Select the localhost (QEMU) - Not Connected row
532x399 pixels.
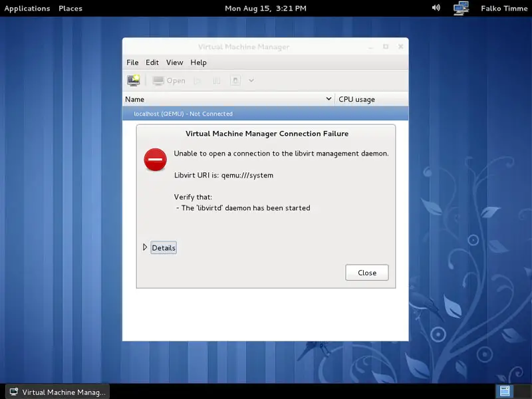click(x=265, y=114)
